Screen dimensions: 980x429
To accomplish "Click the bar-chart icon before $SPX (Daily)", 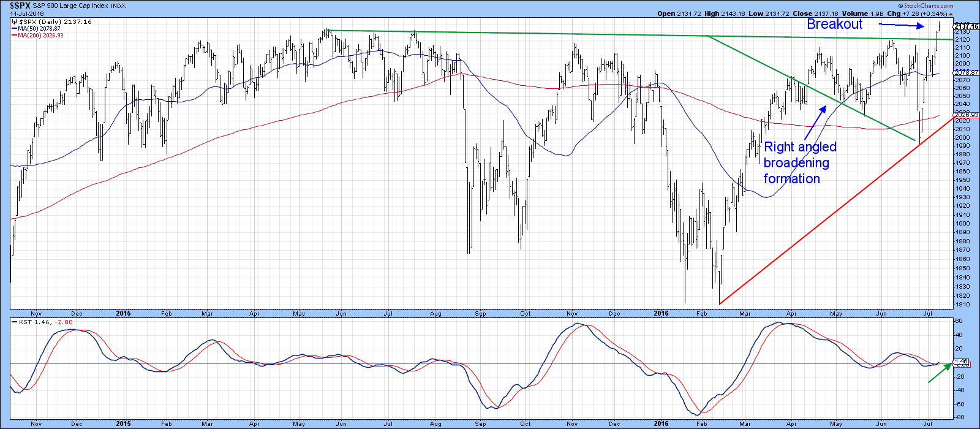I will (x=14, y=21).
